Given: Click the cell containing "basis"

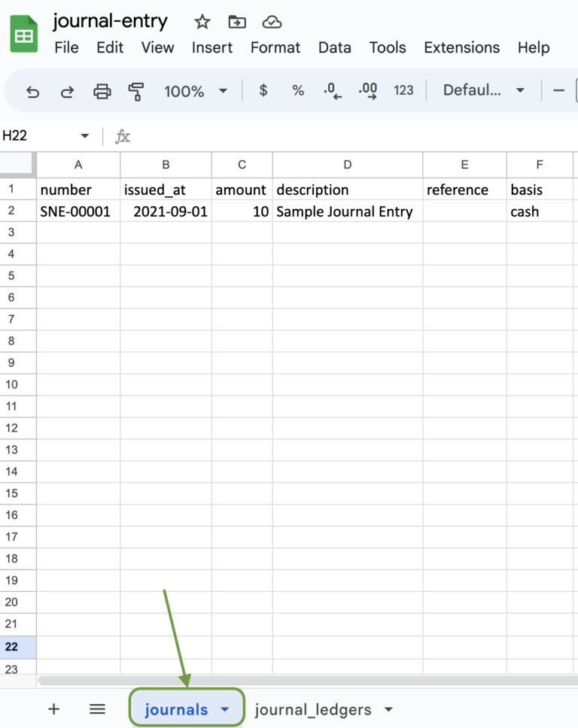Looking at the screenshot, I should coord(540,189).
